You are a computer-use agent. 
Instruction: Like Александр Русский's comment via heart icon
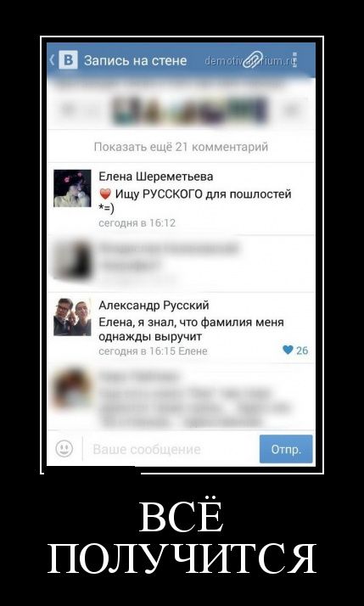(x=288, y=350)
